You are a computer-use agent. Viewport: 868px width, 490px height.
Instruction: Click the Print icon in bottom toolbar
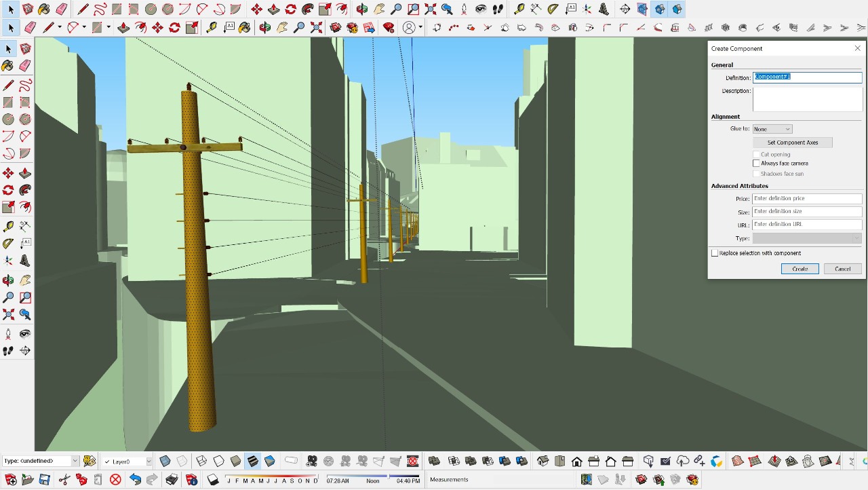coord(172,480)
